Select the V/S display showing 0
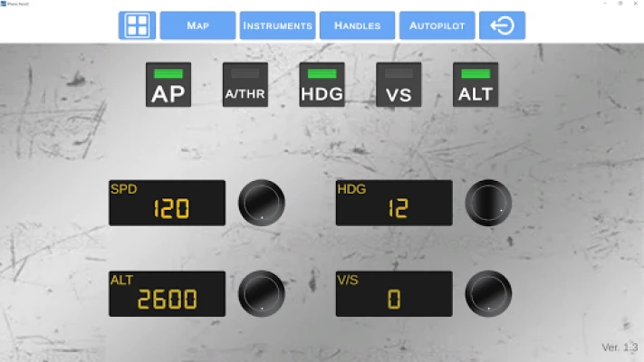The height and width of the screenshot is (362, 644). 394,294
